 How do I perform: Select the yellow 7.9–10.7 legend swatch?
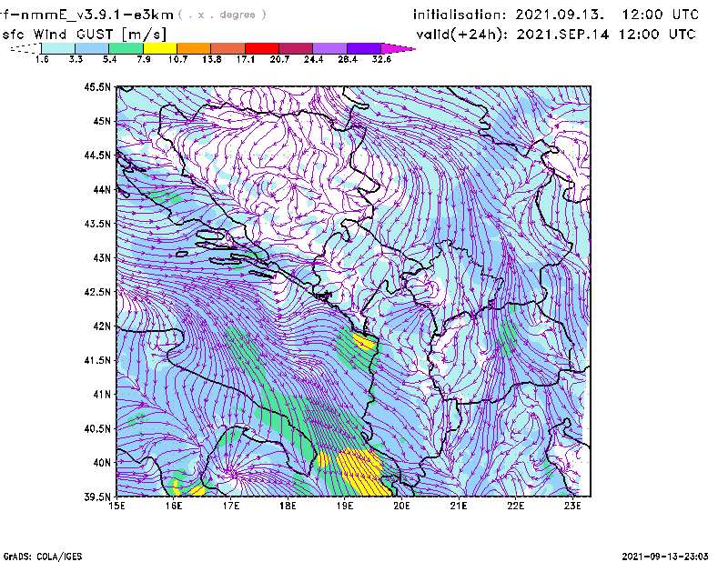point(160,48)
